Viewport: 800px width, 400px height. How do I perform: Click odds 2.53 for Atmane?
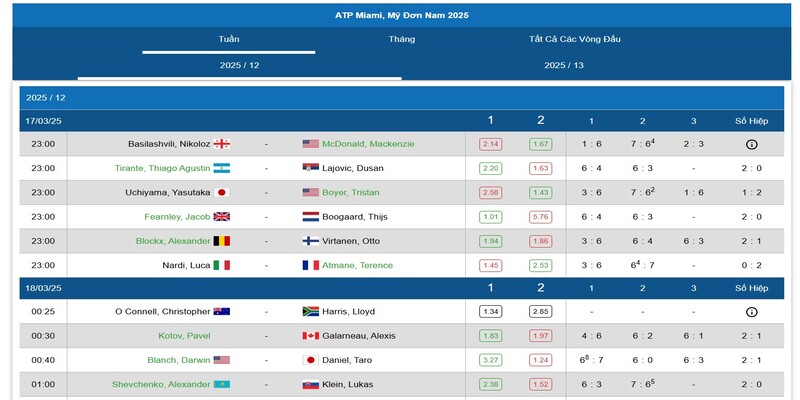[540, 265]
